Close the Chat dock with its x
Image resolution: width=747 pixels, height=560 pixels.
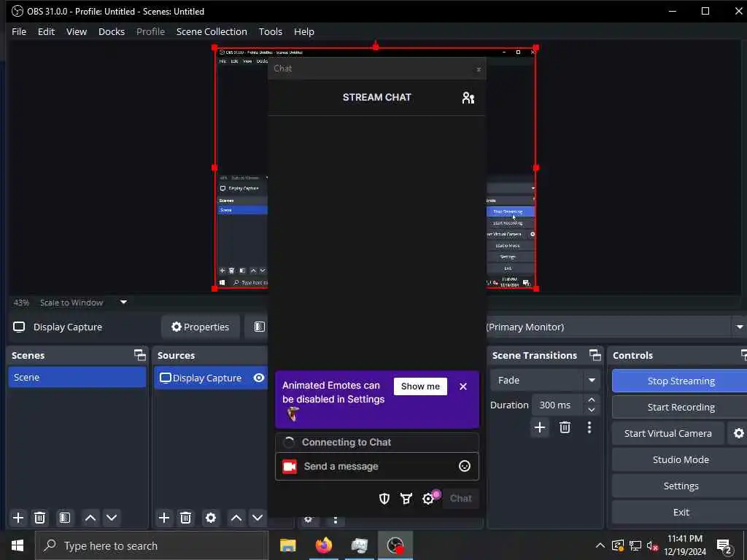tap(479, 69)
